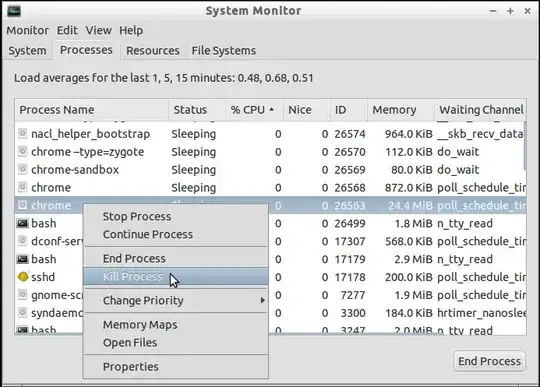This screenshot has width=540, height=387.
Task: Click the icon of selected chrome process 26563
Action: 22,205
